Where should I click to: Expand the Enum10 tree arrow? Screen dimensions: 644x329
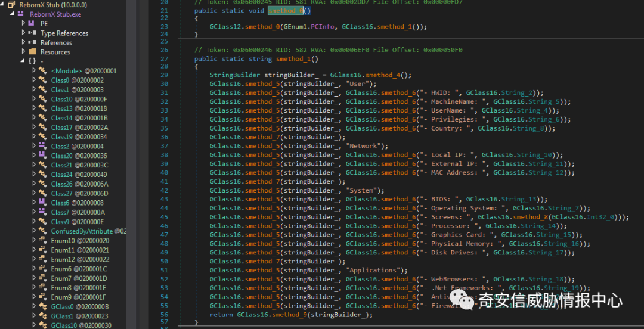(34, 240)
